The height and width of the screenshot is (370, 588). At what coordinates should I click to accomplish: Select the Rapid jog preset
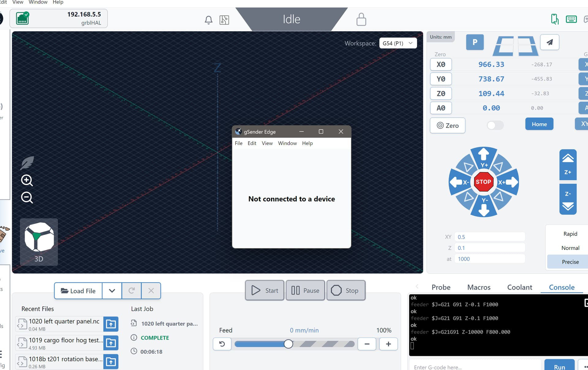[570, 234]
